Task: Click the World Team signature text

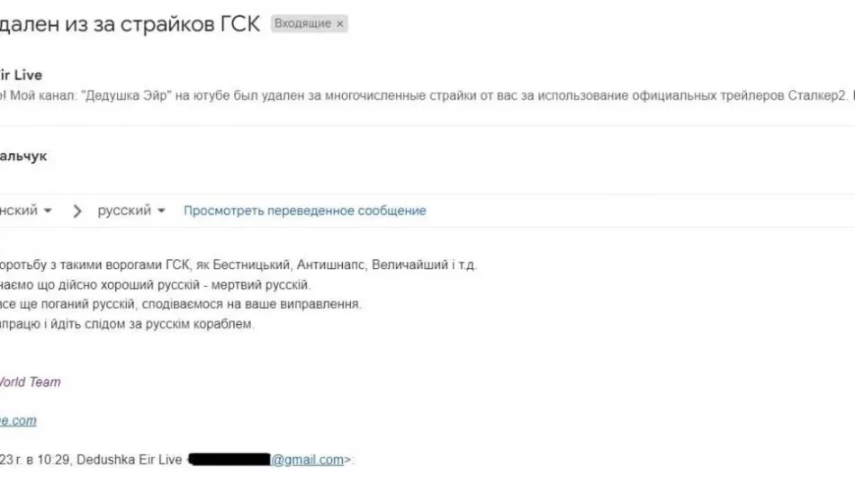Action: (30, 382)
